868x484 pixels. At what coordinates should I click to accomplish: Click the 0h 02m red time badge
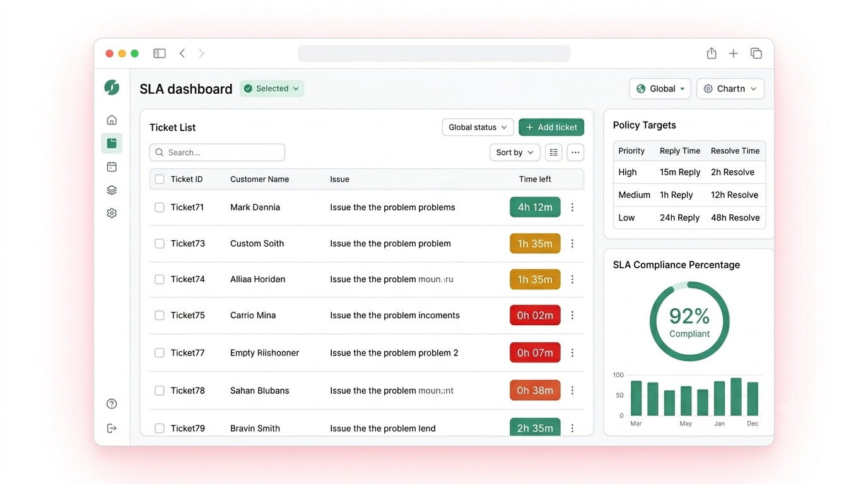[535, 315]
